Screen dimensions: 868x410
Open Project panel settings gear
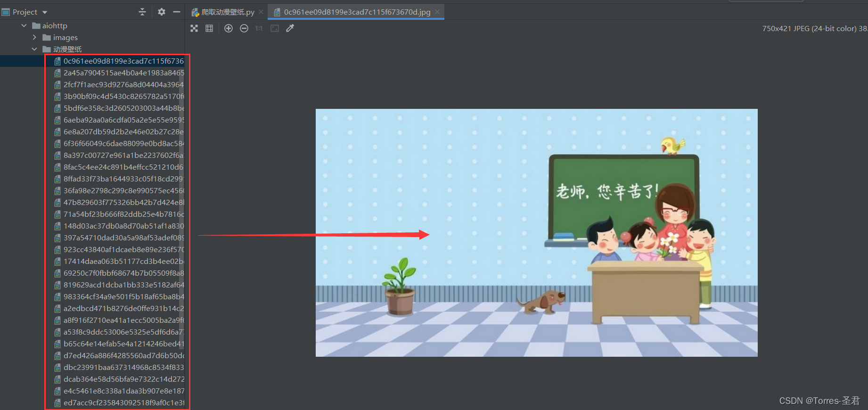coord(162,12)
